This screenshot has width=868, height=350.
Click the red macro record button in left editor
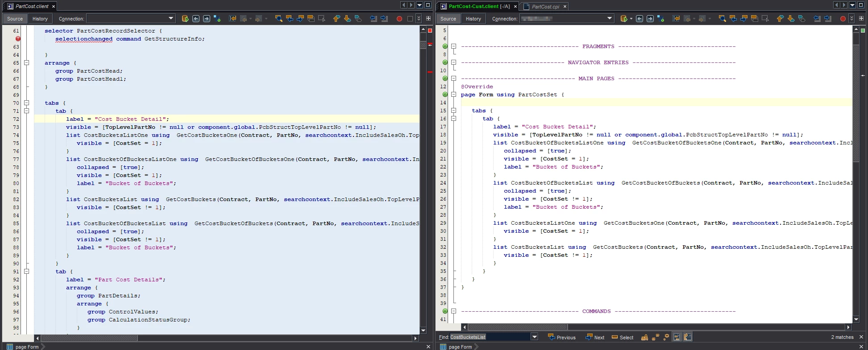coord(399,19)
